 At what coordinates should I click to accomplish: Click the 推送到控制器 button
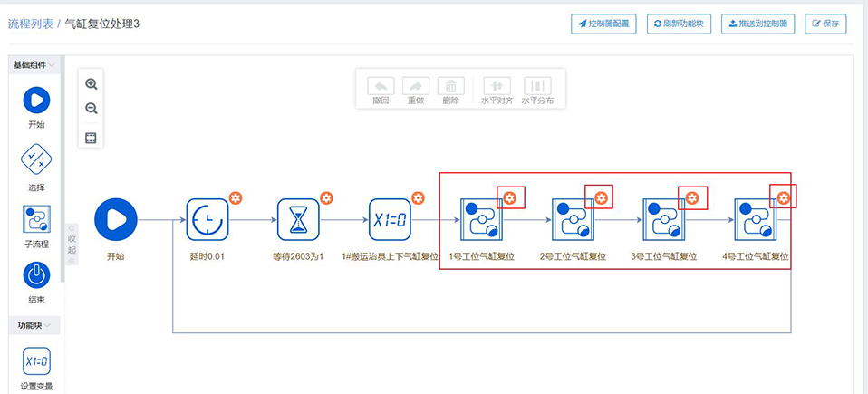(757, 24)
